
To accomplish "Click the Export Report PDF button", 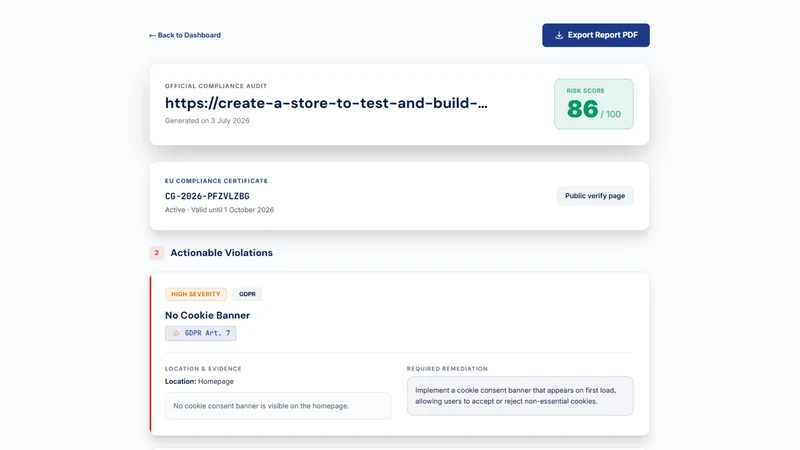I will click(x=596, y=35).
